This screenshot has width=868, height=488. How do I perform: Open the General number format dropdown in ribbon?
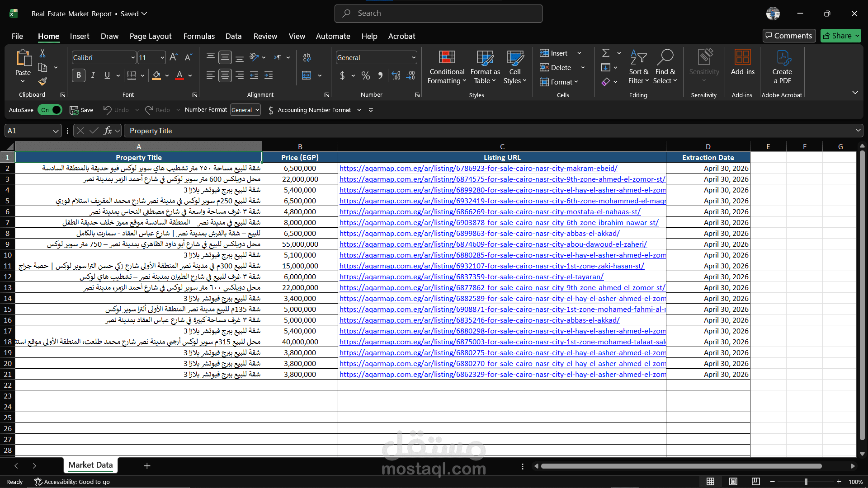click(x=413, y=57)
